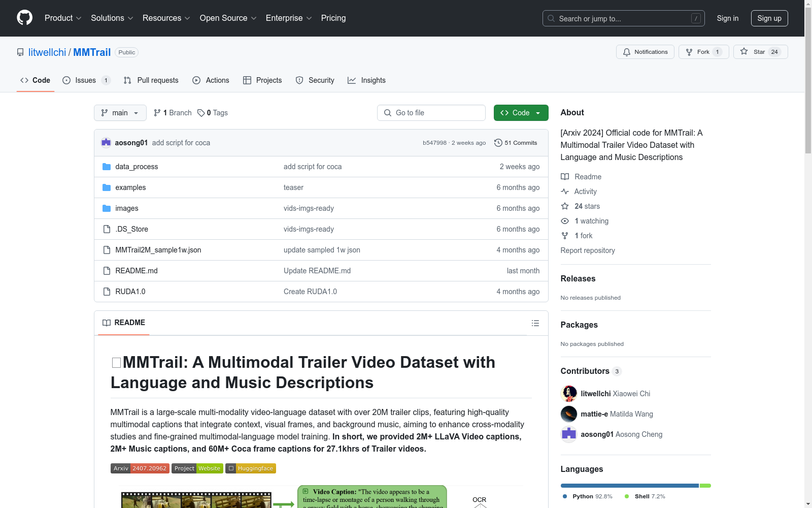The height and width of the screenshot is (508, 812).
Task: Click the Python blue language bar segment
Action: tap(629, 486)
